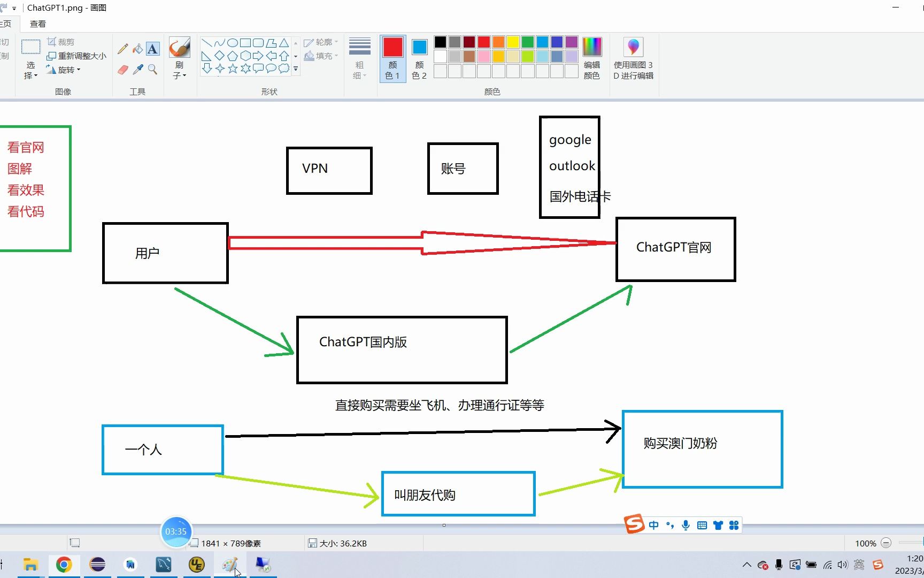Open UltraEdit from the taskbar
This screenshot has width=924, height=578.
click(x=197, y=565)
